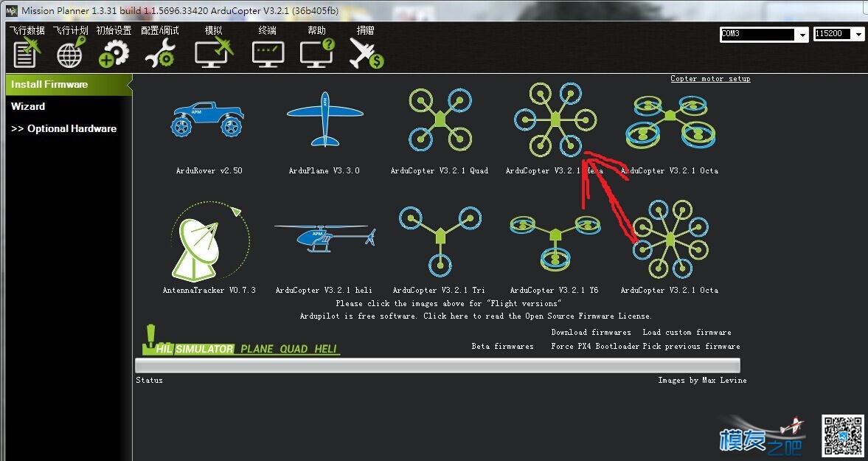Click the 'ArduCopter V3.2.1 Tri' label
This screenshot has height=461, width=868.
(x=439, y=290)
